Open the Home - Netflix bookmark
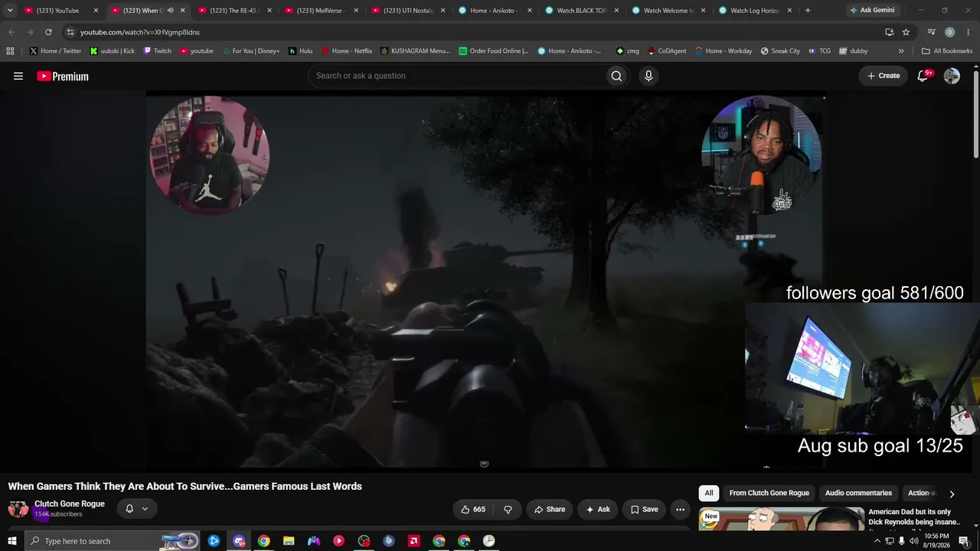 coord(347,51)
